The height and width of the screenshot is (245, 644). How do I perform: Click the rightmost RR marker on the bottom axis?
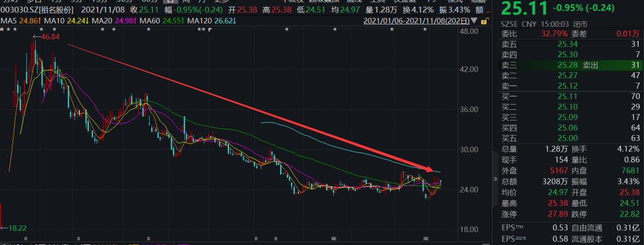426,238
